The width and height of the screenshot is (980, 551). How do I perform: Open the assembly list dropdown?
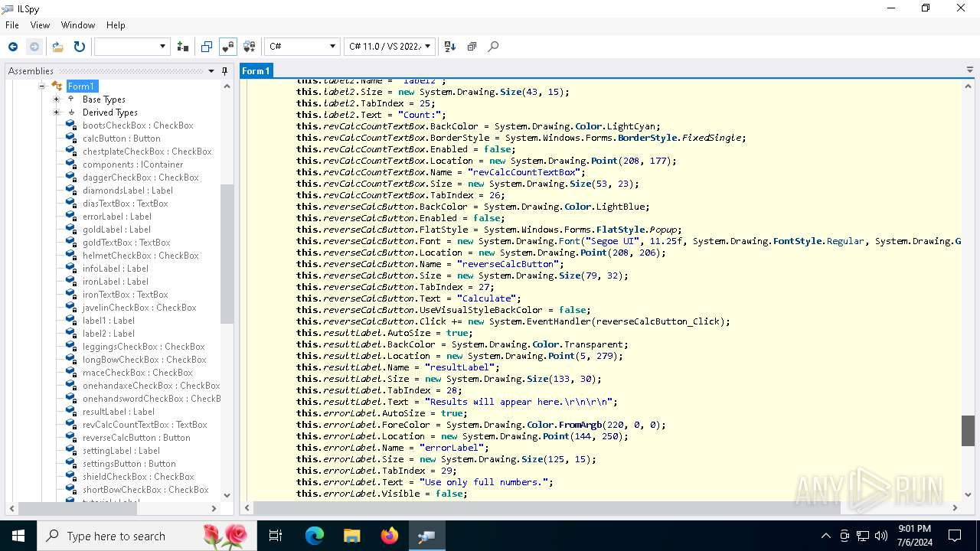pos(132,47)
